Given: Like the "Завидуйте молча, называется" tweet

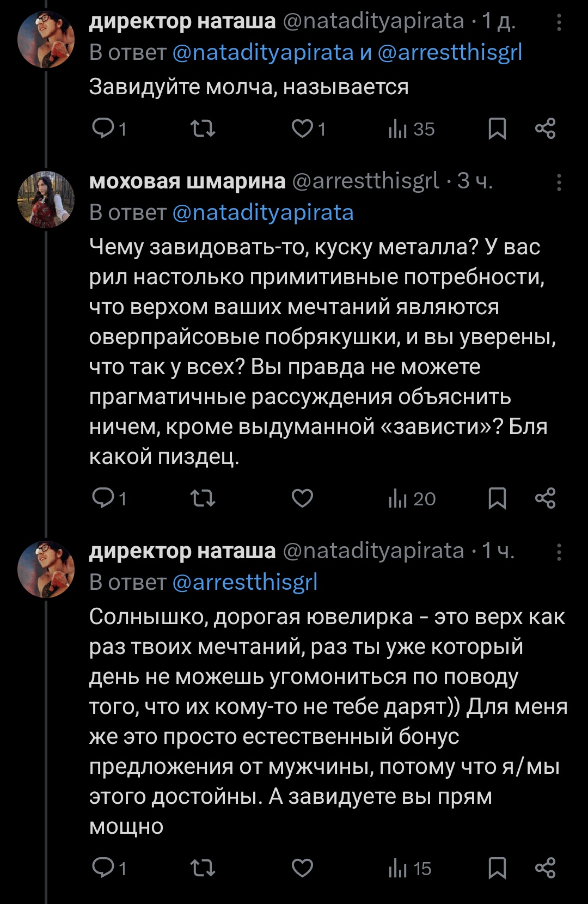Looking at the screenshot, I should (303, 129).
